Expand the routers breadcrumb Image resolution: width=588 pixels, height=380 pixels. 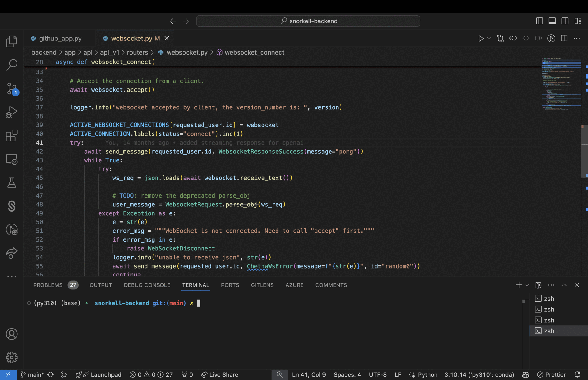[x=138, y=52]
